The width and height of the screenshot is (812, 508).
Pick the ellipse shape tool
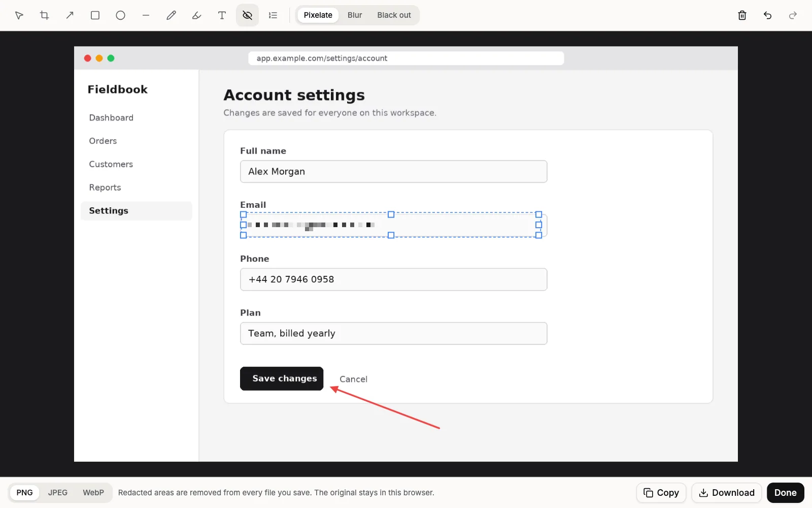[121, 15]
